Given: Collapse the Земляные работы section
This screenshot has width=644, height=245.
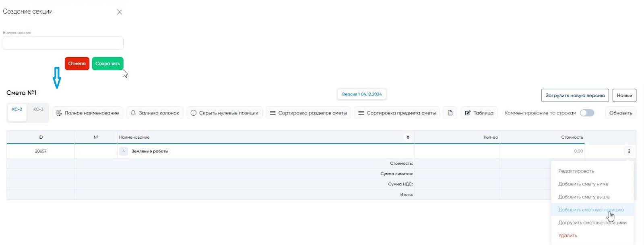Looking at the screenshot, I should click(x=124, y=152).
